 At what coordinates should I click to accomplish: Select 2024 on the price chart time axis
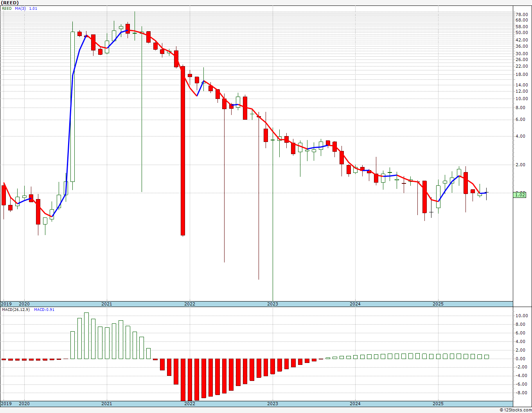(x=355, y=304)
